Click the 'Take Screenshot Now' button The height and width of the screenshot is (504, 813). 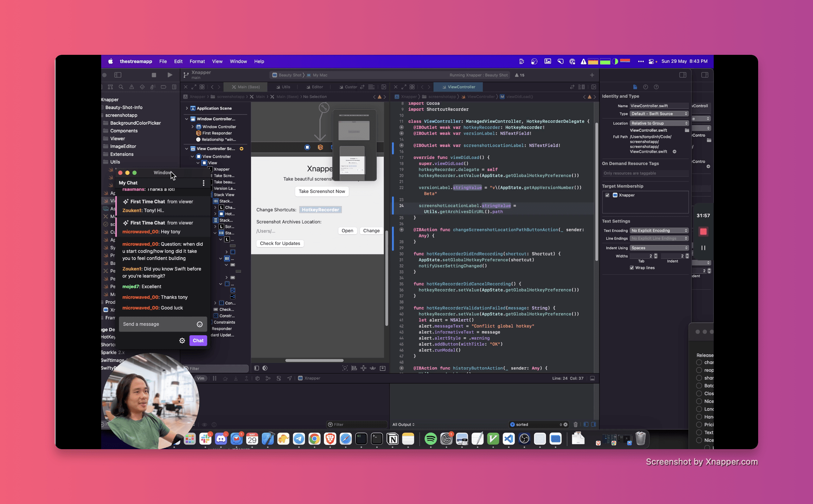point(322,191)
